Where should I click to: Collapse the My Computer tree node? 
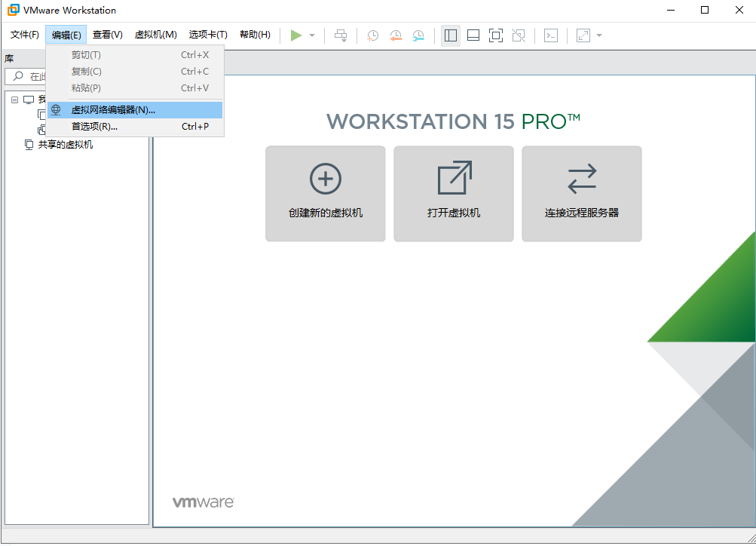(14, 100)
